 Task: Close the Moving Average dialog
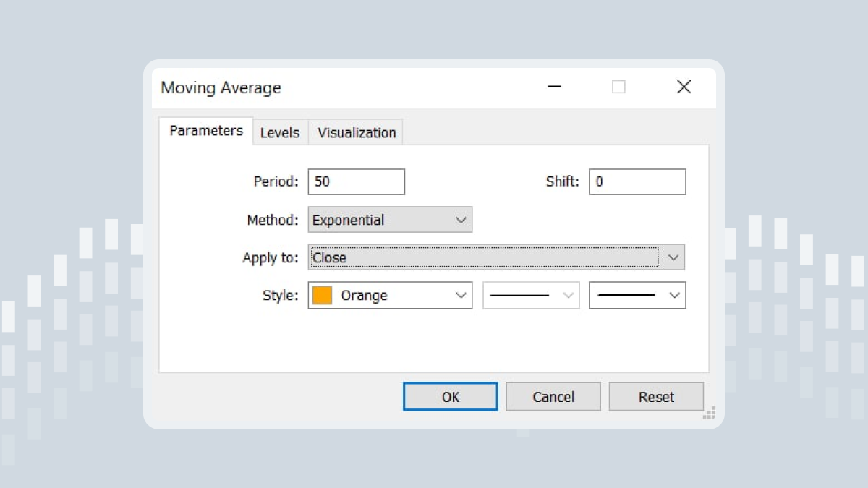coord(684,87)
